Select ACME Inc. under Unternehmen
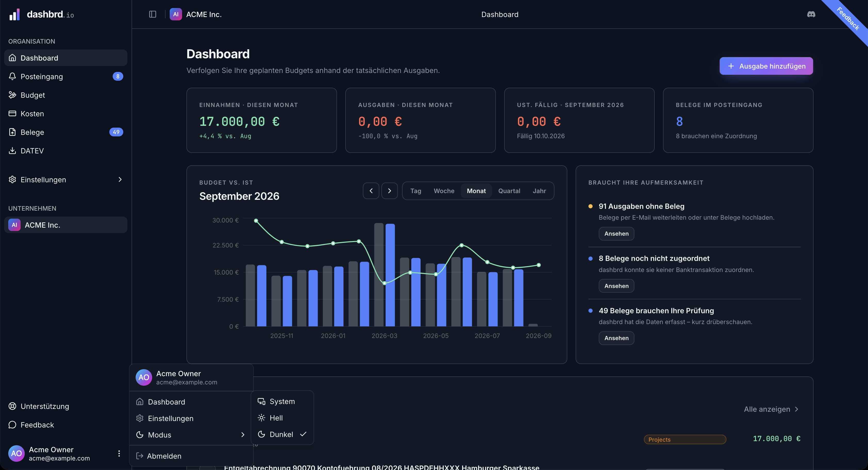The height and width of the screenshot is (470, 868). (66, 225)
